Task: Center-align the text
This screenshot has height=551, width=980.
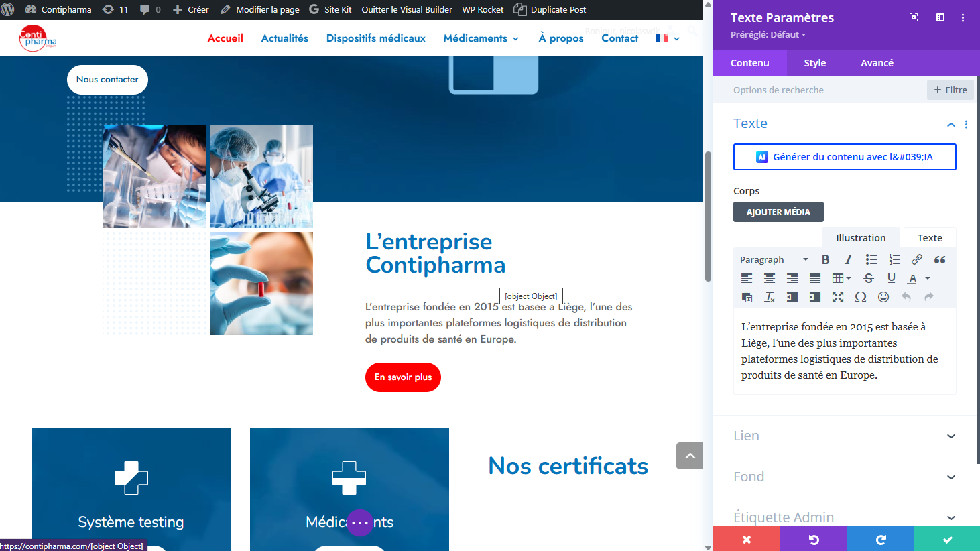Action: tap(769, 278)
